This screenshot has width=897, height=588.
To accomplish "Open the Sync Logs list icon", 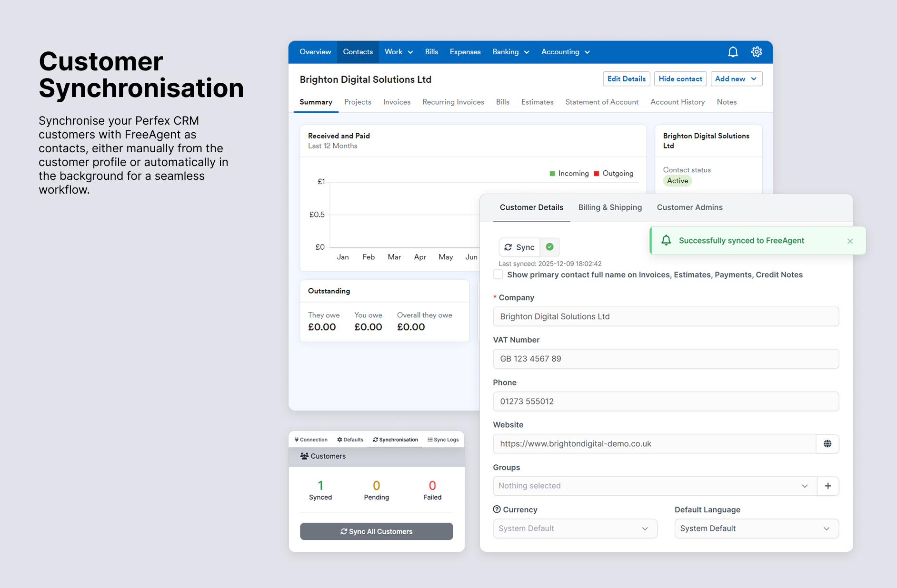I will coord(430,439).
